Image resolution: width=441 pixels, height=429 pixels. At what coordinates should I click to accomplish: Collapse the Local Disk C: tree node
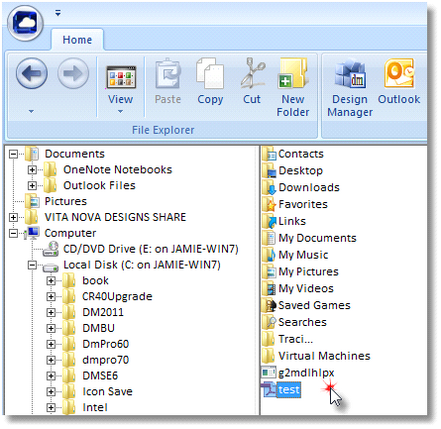(32, 265)
